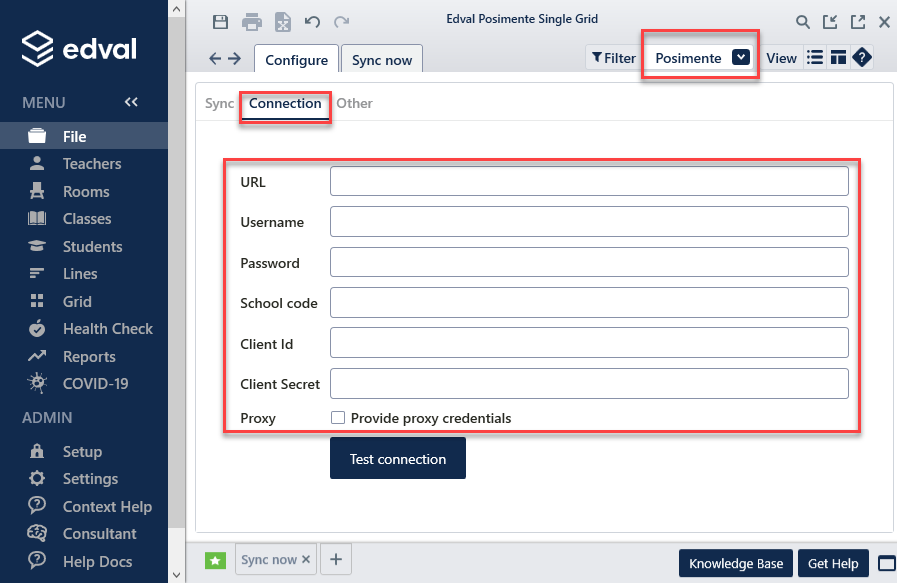Viewport: 897px width, 583px height.
Task: Select the Configure tab
Action: coord(296,60)
